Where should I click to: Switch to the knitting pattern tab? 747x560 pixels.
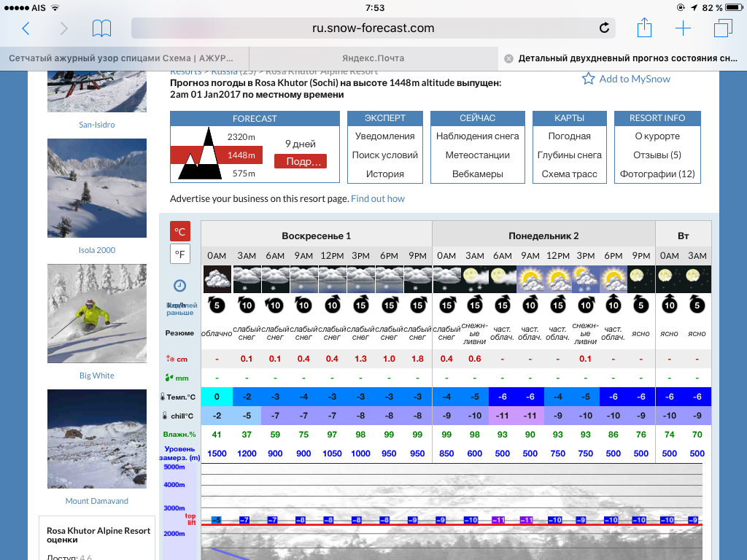[x=124, y=58]
